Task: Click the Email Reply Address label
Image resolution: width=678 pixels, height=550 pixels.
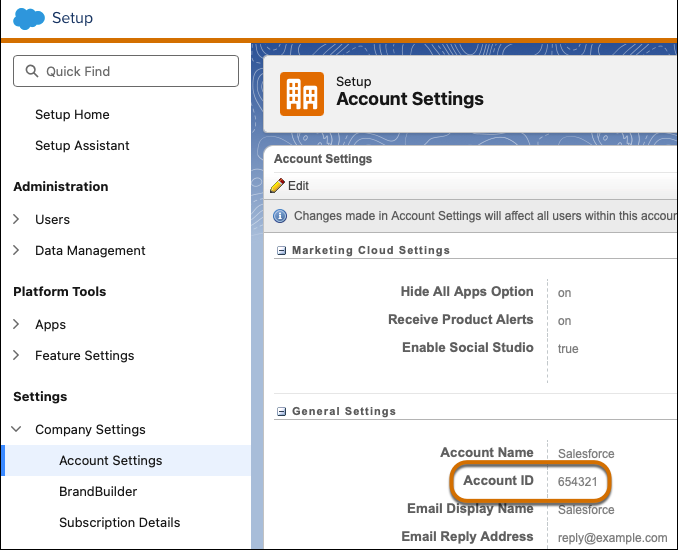Action: tap(467, 537)
